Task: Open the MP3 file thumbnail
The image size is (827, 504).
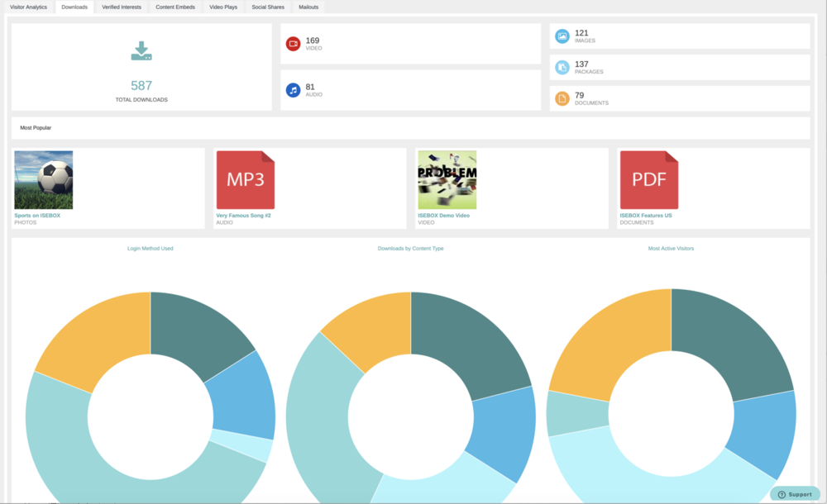Action: click(x=246, y=180)
